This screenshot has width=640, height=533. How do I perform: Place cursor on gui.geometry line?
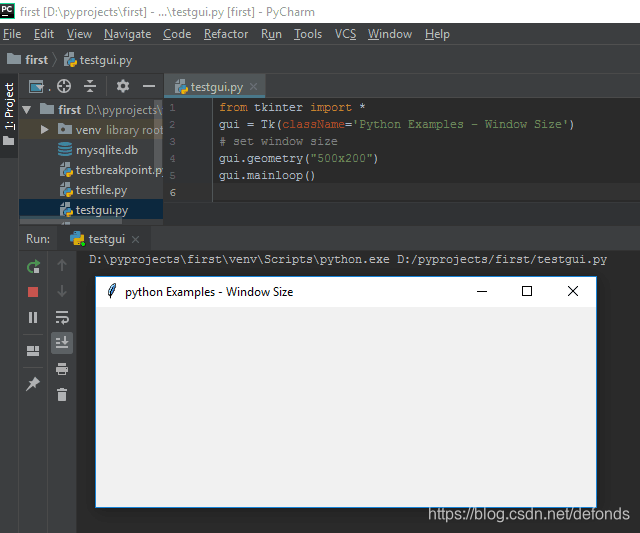298,158
